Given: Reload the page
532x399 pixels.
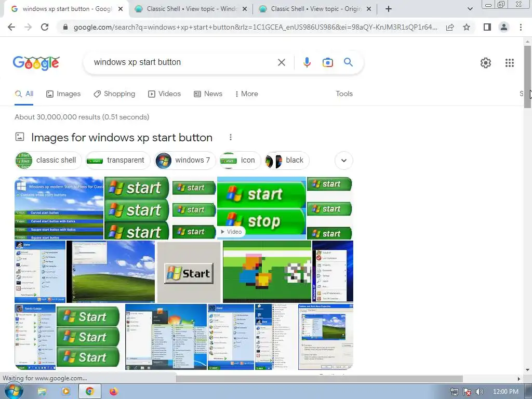Looking at the screenshot, I should point(45,27).
